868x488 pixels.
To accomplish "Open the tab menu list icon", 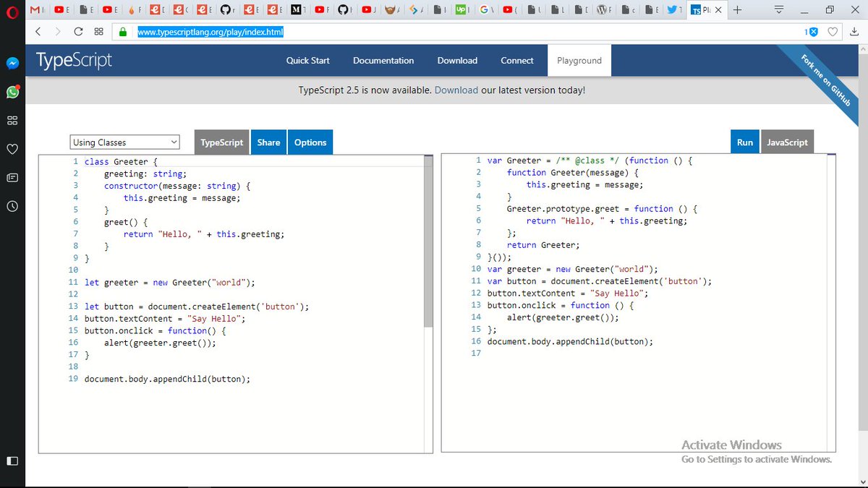I will pyautogui.click(x=779, y=10).
